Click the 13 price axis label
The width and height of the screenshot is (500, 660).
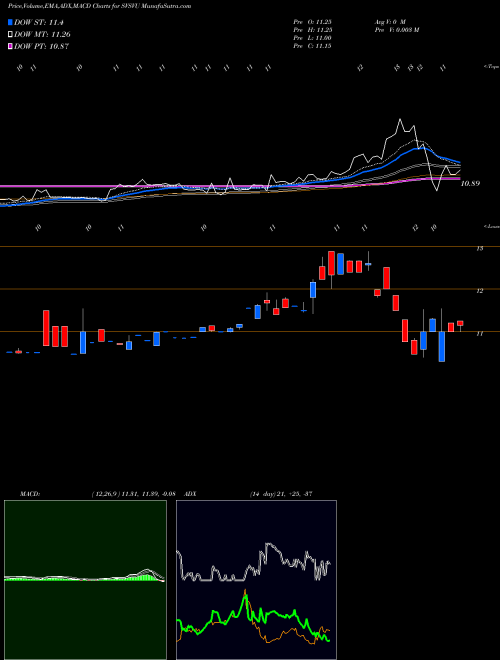tap(479, 249)
